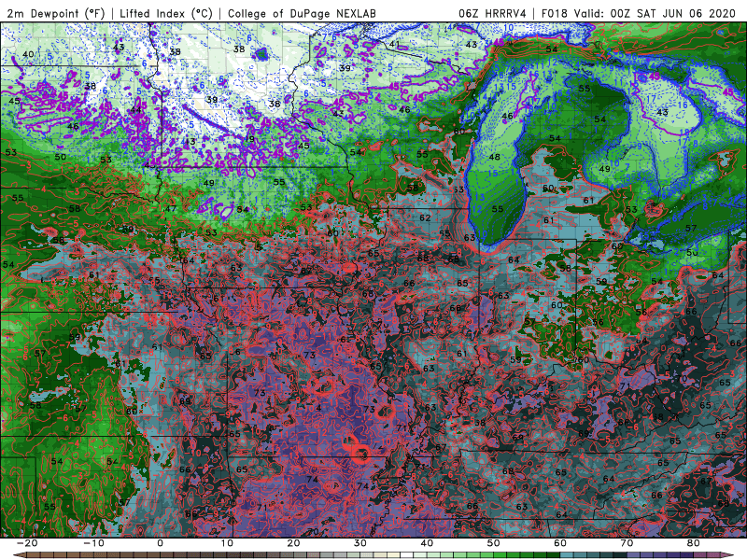Click the 60 label on the color scale
This screenshot has height=560, width=747.
point(560,543)
